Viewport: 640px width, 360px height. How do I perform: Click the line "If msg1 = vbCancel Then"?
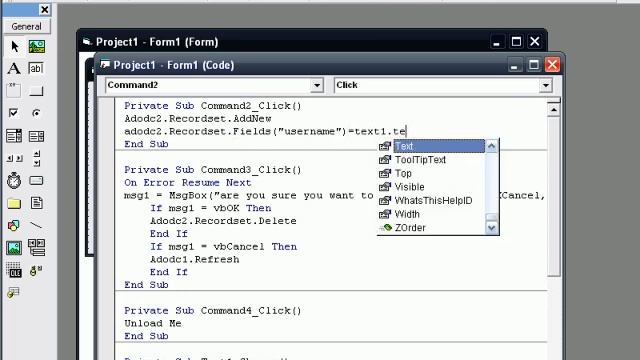pos(223,247)
